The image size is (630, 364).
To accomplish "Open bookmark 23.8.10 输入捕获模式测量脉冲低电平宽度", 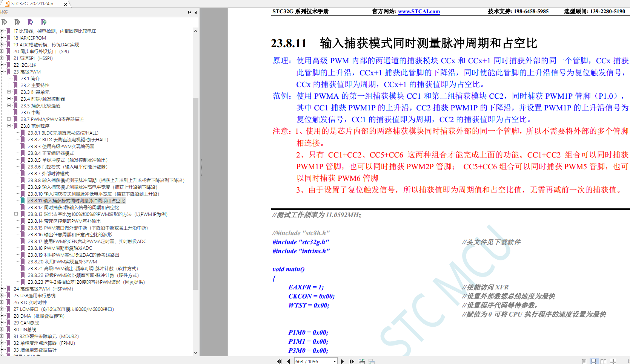I will click(x=94, y=194).
